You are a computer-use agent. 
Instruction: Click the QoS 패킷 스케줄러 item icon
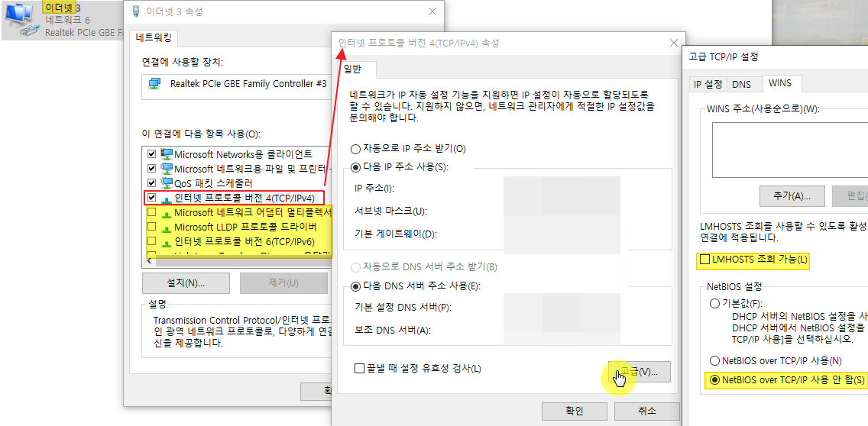pos(167,182)
